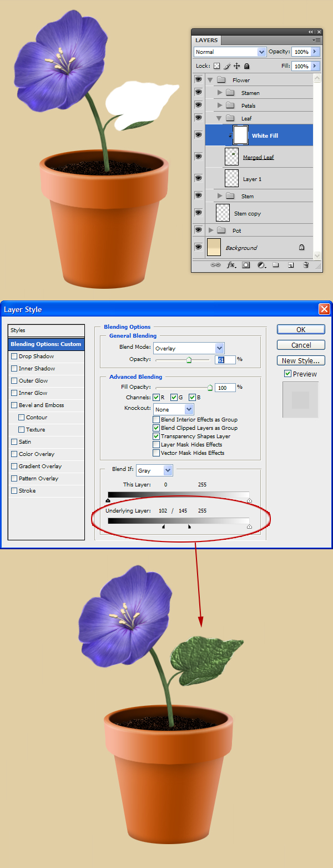Expand the Stamen group
The image size is (333, 868).
220,93
